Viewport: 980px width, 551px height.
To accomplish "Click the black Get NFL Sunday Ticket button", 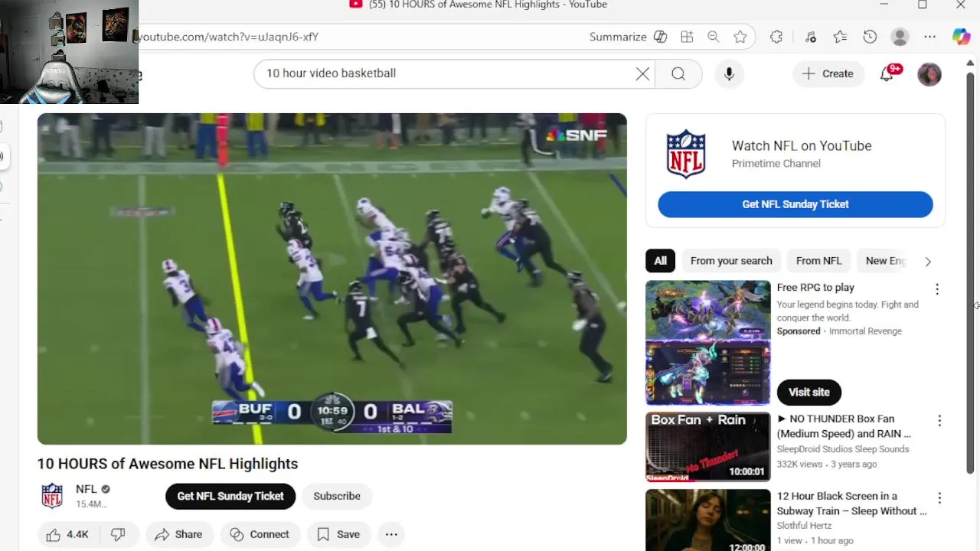I will point(230,496).
